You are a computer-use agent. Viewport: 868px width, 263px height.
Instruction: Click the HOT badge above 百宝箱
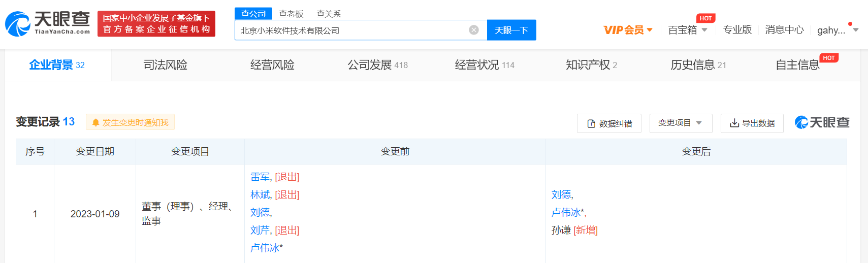705,18
